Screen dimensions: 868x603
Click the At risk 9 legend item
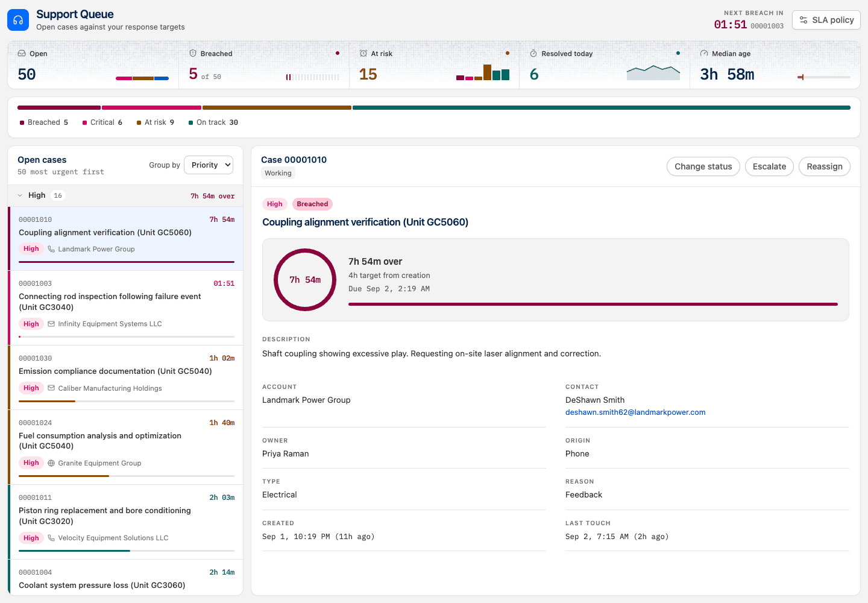(x=156, y=122)
